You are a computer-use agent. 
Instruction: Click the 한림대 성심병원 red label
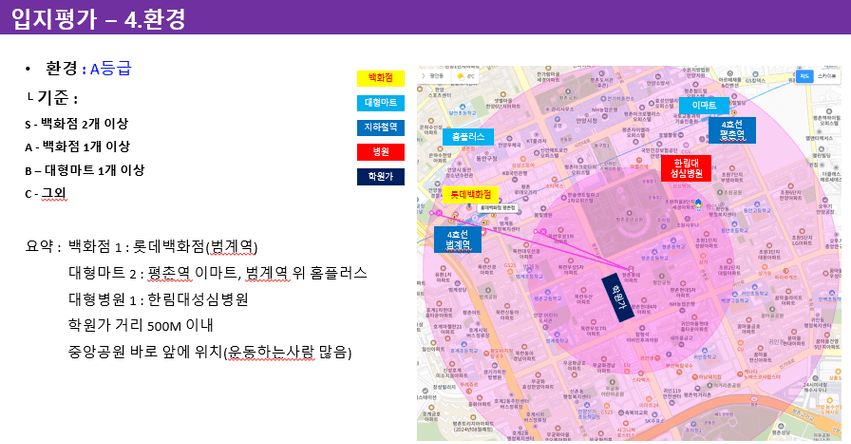pyautogui.click(x=686, y=169)
